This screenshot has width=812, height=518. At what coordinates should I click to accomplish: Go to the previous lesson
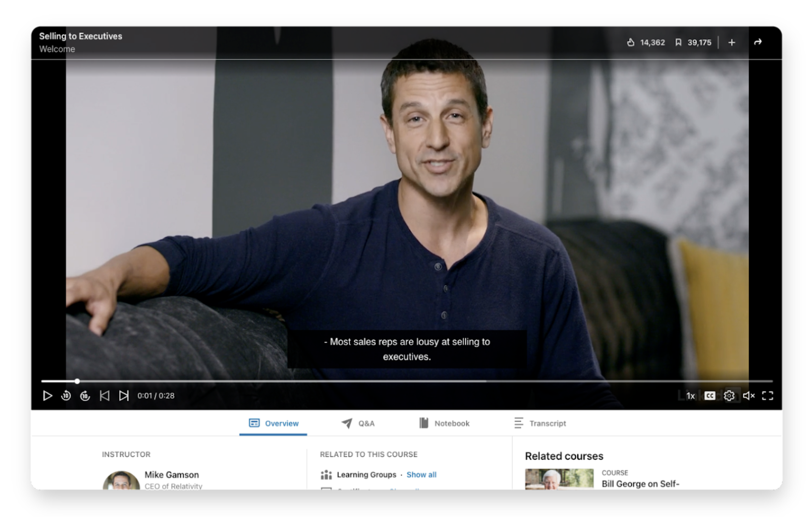point(104,395)
